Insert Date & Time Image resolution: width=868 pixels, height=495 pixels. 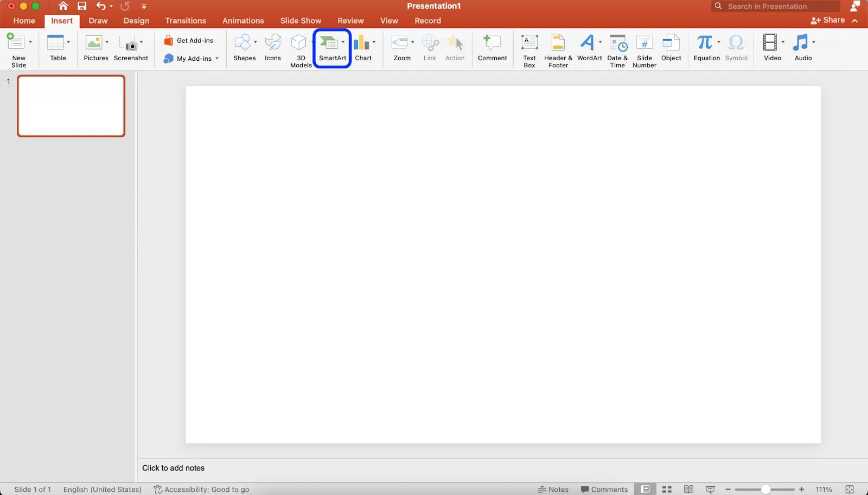pos(617,51)
